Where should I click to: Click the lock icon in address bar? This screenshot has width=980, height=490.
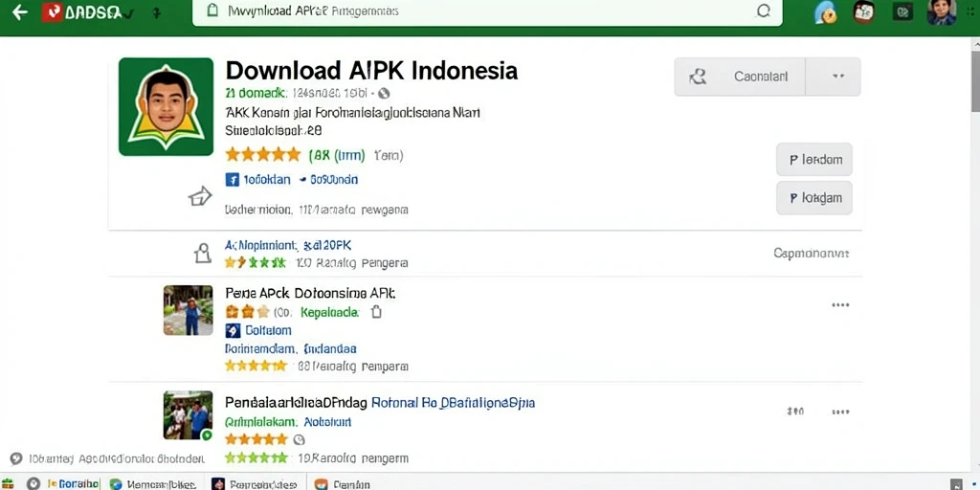pyautogui.click(x=212, y=11)
